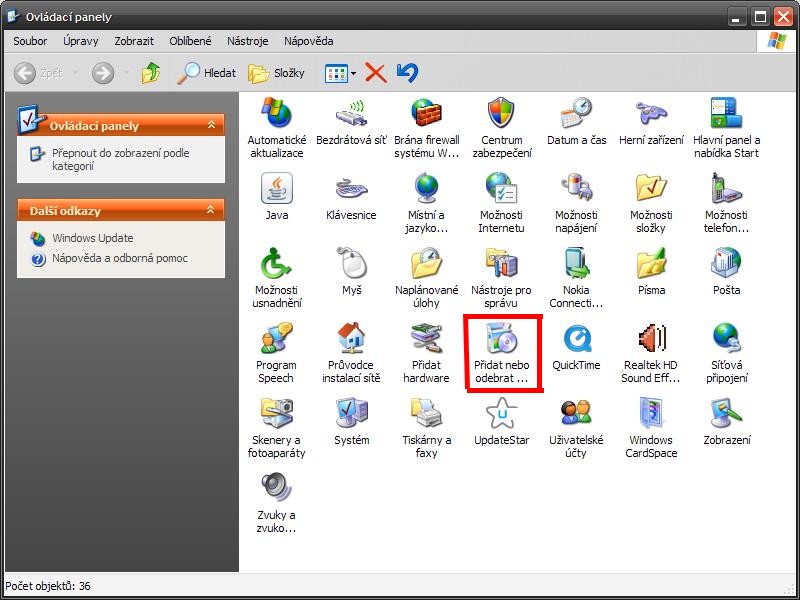Click the Windows Update link
Viewport: 800px width, 600px height.
92,238
